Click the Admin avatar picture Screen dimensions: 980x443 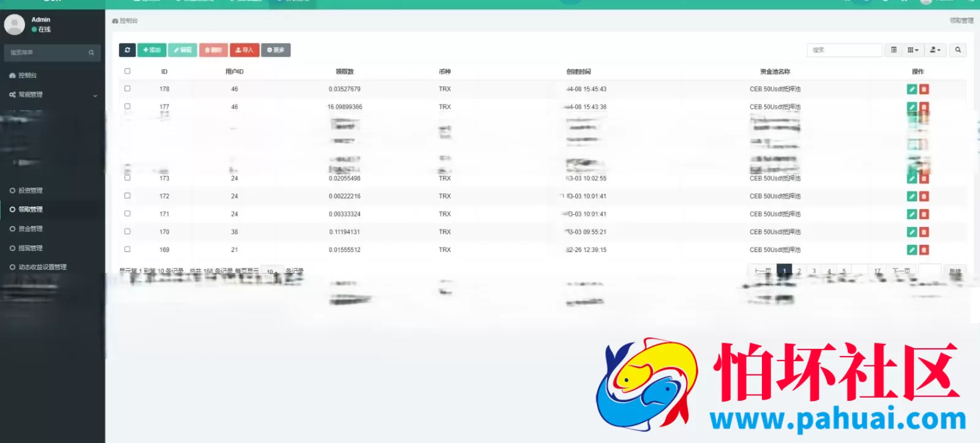[x=14, y=24]
